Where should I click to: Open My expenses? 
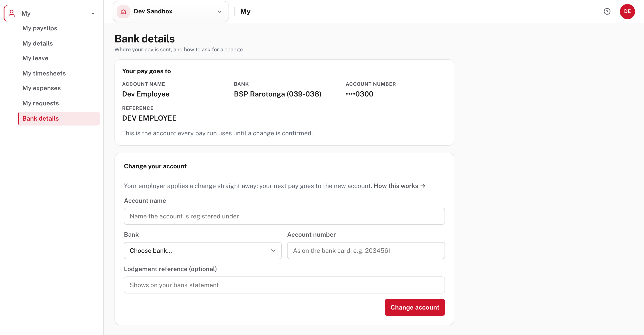(42, 88)
